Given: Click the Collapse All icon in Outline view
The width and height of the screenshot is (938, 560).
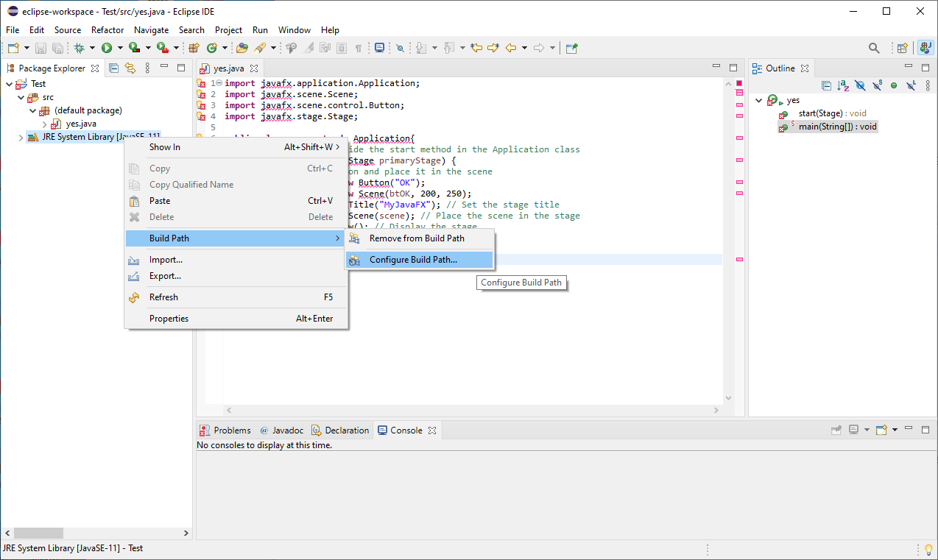Looking at the screenshot, I should click(x=826, y=85).
